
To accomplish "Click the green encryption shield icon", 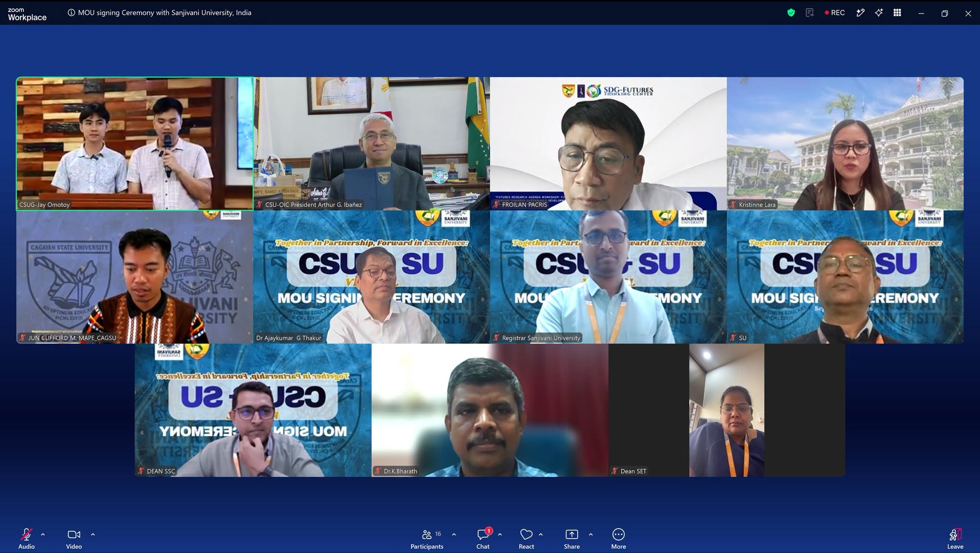I will pos(791,13).
